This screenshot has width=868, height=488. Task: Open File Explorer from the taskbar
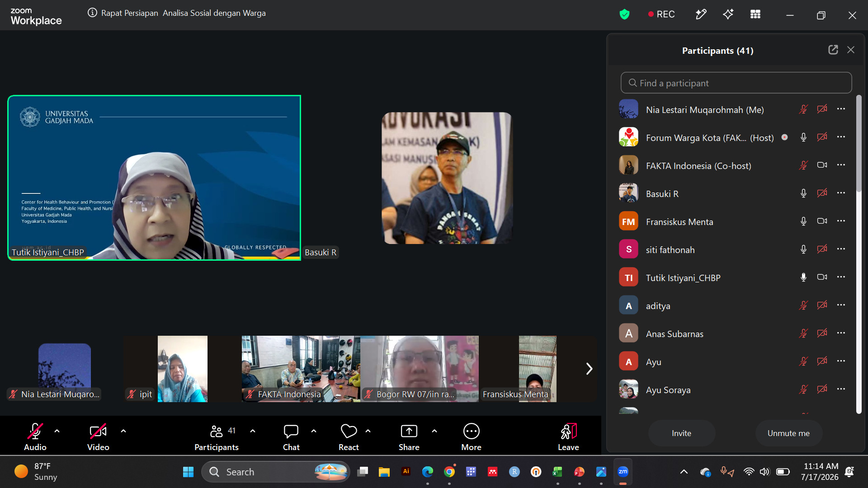[384, 472]
